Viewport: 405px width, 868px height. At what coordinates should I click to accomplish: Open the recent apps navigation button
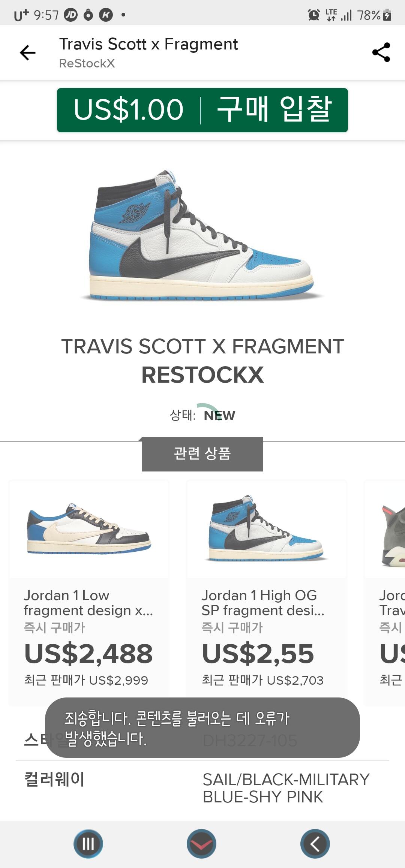coord(88,844)
